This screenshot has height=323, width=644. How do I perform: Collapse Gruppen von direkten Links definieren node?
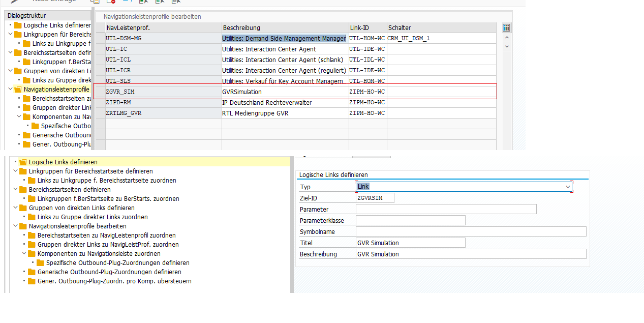click(x=16, y=208)
